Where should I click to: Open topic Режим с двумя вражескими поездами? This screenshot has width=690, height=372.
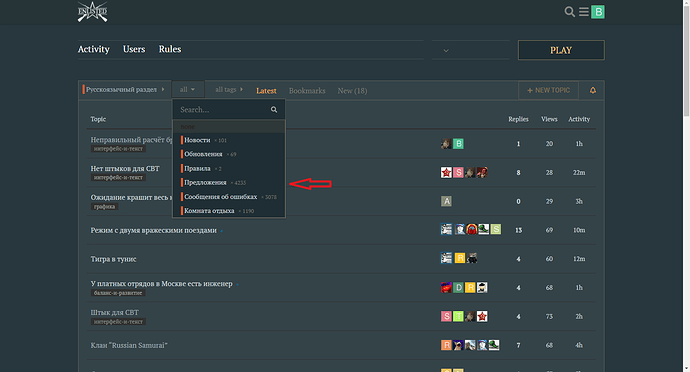point(154,230)
